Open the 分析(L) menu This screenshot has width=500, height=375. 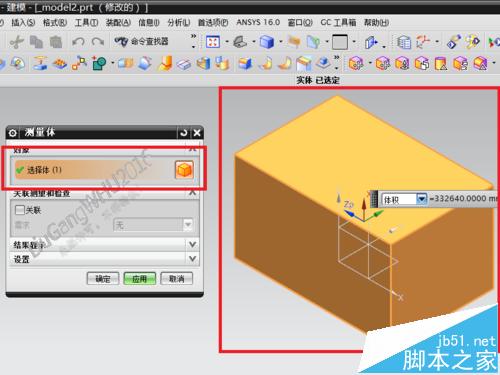[179, 23]
